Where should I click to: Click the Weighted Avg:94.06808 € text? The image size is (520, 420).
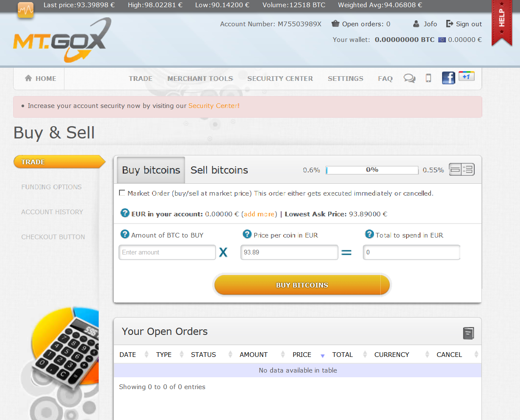380,5
